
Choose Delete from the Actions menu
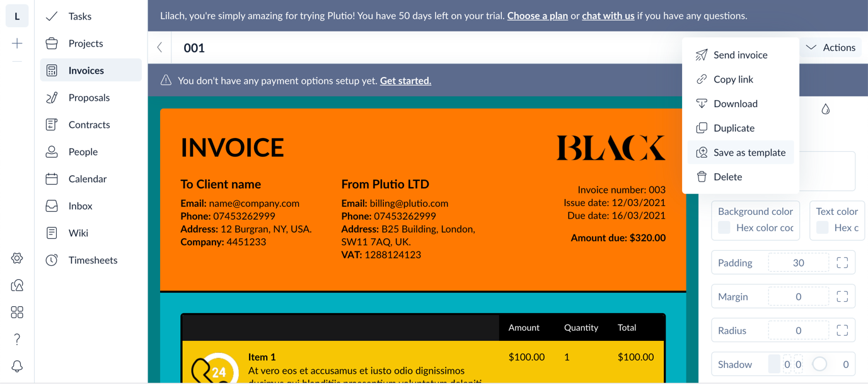(x=741, y=177)
